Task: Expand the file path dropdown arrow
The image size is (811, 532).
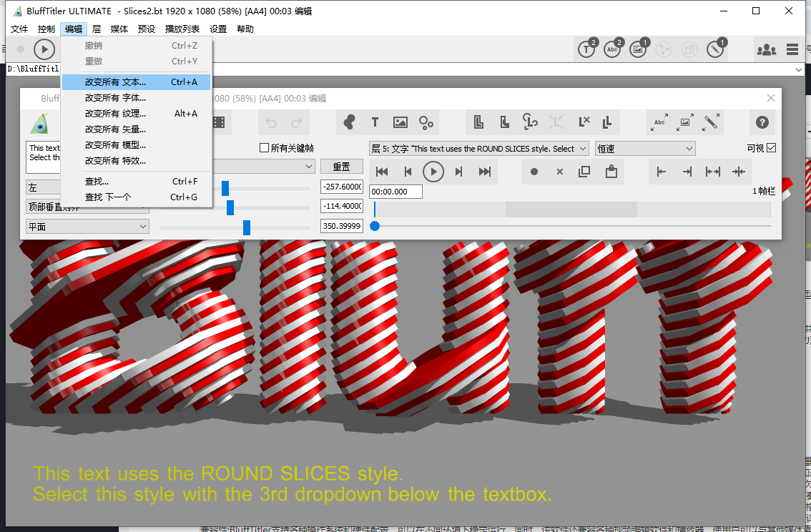Action: coord(800,69)
